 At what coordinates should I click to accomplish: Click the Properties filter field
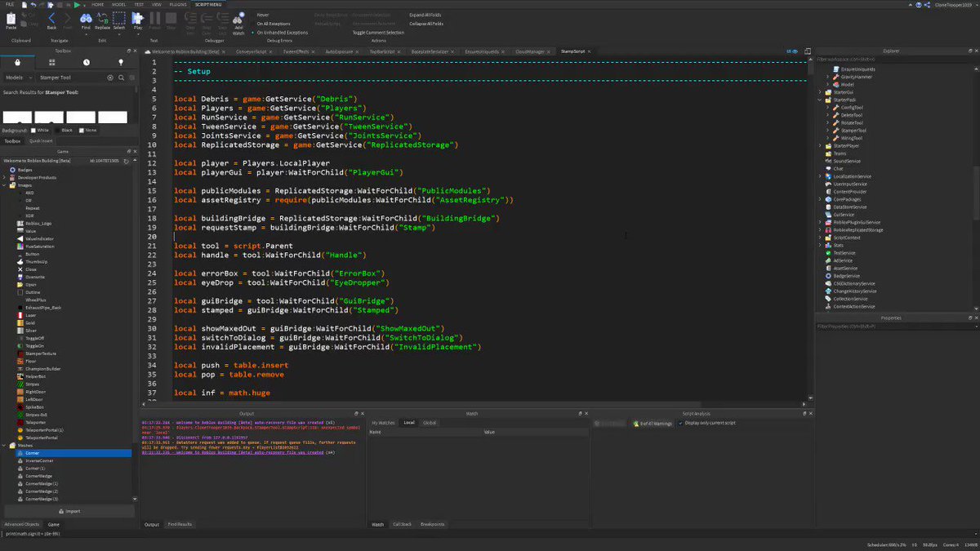point(897,327)
